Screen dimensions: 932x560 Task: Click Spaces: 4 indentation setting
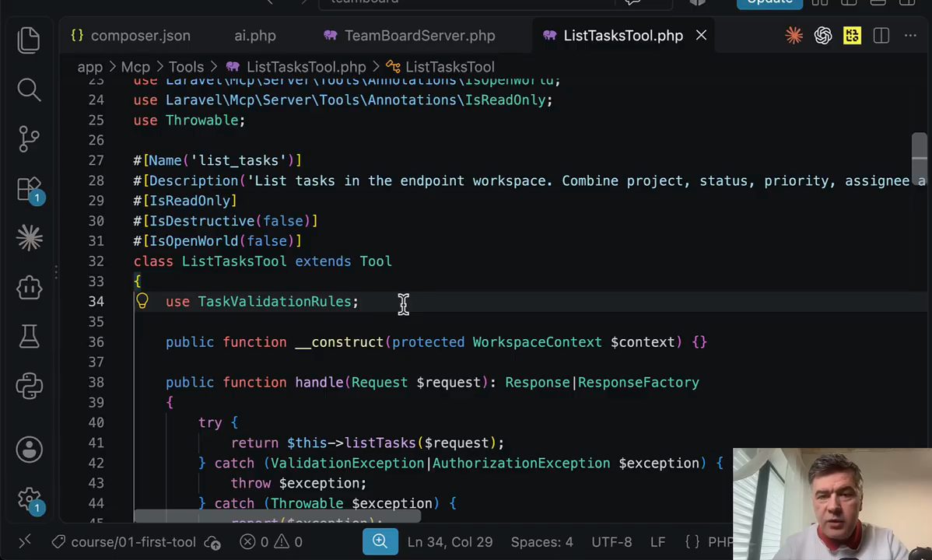click(x=541, y=542)
